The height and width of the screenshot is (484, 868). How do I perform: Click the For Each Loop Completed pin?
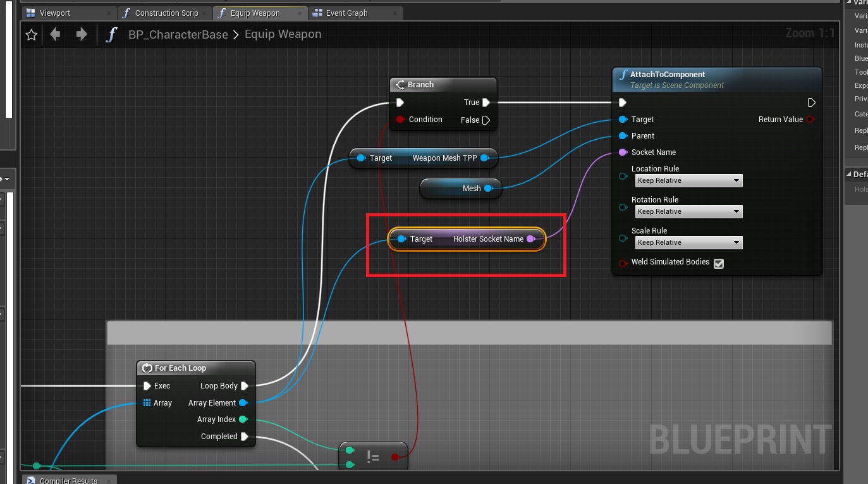(244, 437)
